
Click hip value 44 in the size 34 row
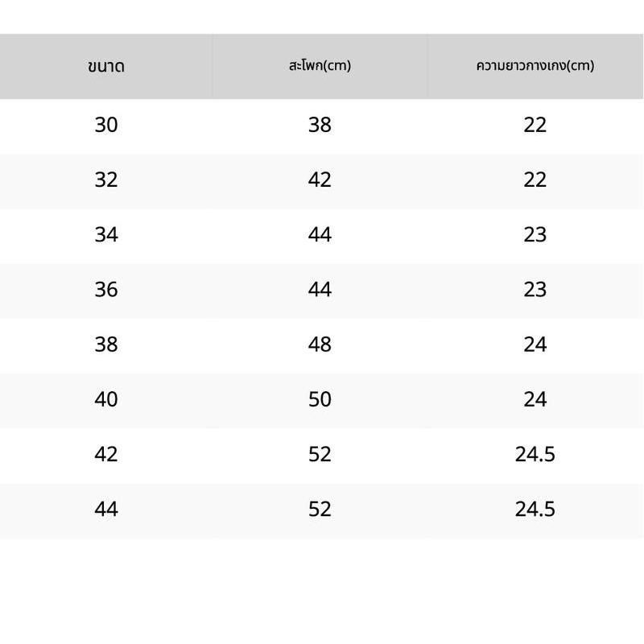(x=320, y=234)
